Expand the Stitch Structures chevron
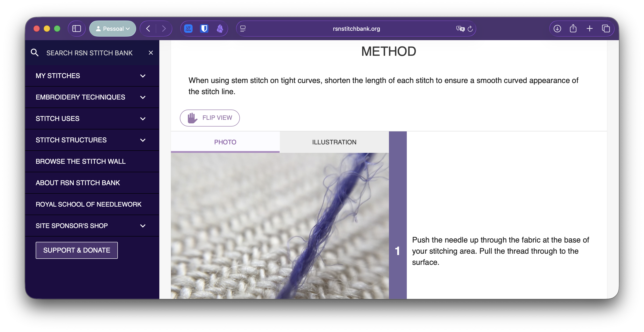The width and height of the screenshot is (644, 332). [143, 140]
